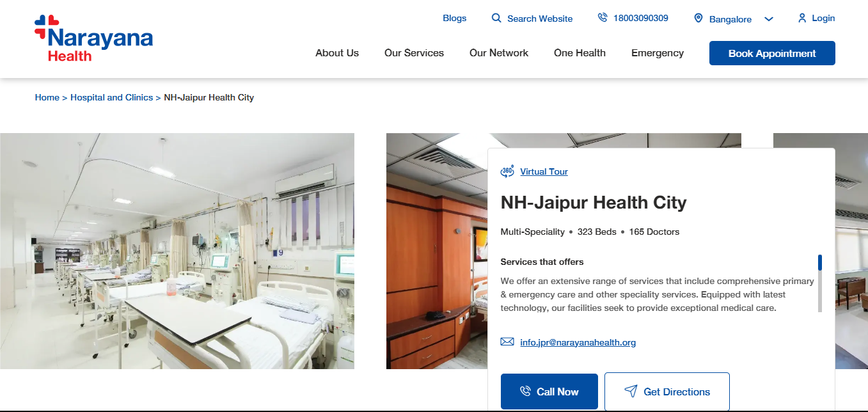Viewport: 868px width, 412px height.
Task: Click the location pin icon
Action: (698, 19)
